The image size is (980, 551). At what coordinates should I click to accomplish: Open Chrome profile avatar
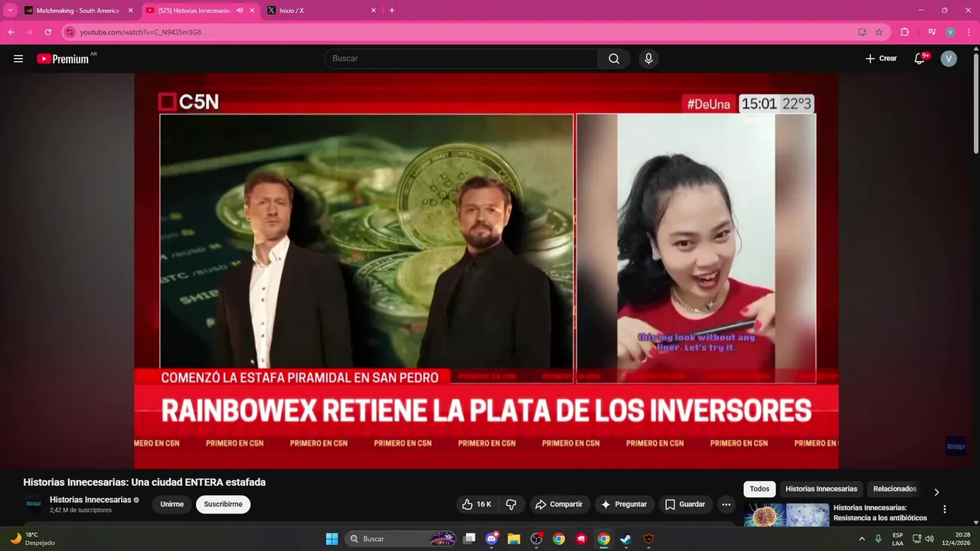point(950,32)
